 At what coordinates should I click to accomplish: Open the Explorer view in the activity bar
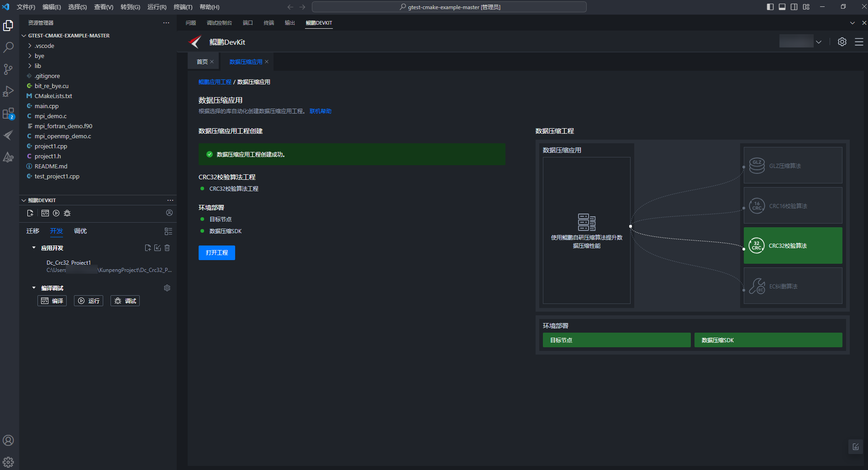coord(8,26)
